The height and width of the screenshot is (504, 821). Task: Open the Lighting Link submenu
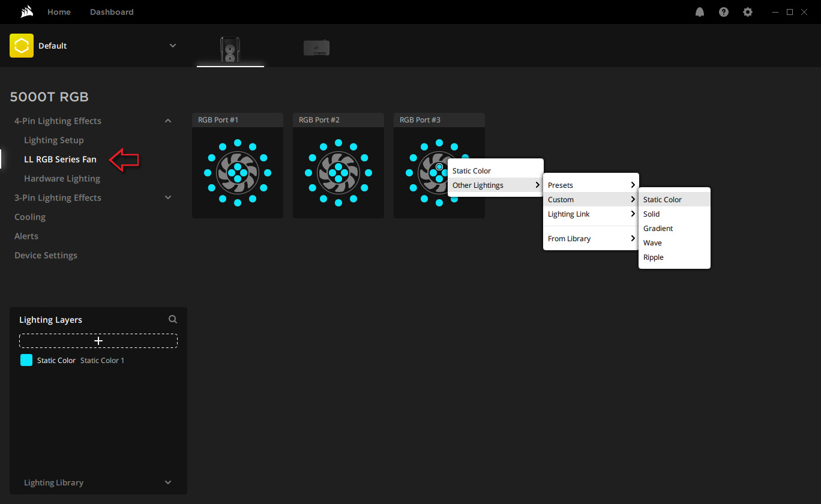pos(591,214)
